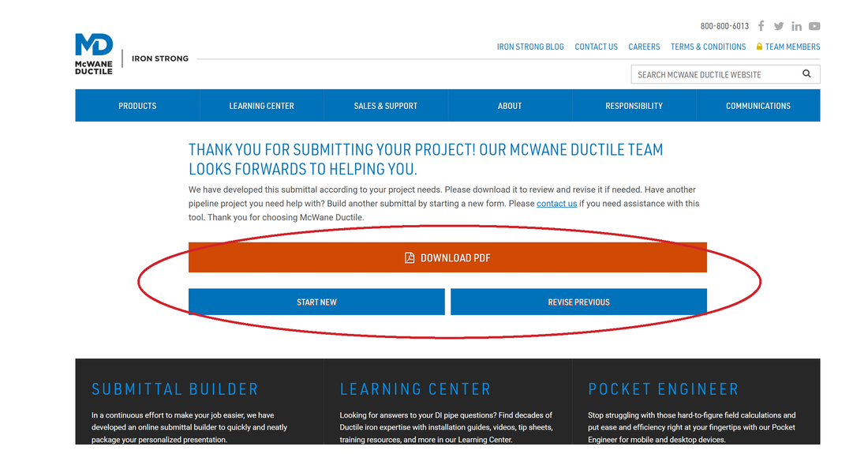
Task: Open the Responsibility menu
Action: (634, 106)
